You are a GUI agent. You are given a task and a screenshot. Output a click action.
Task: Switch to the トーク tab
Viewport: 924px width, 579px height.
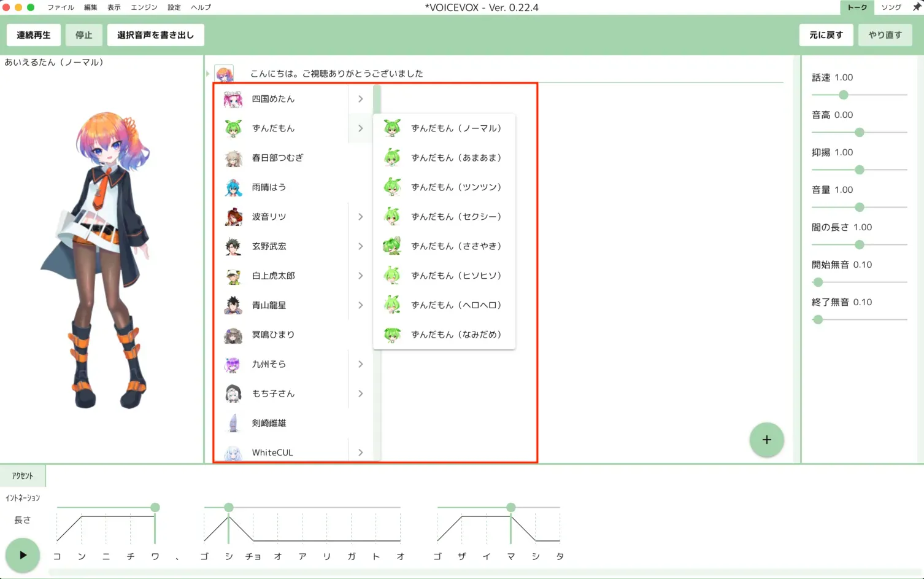pos(857,7)
